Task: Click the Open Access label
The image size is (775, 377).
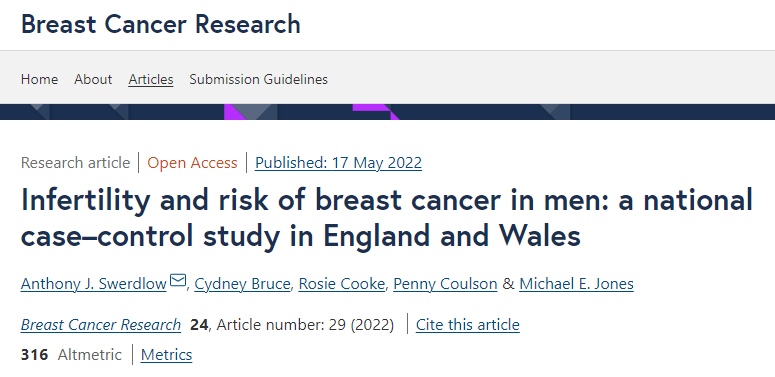Action: point(192,163)
